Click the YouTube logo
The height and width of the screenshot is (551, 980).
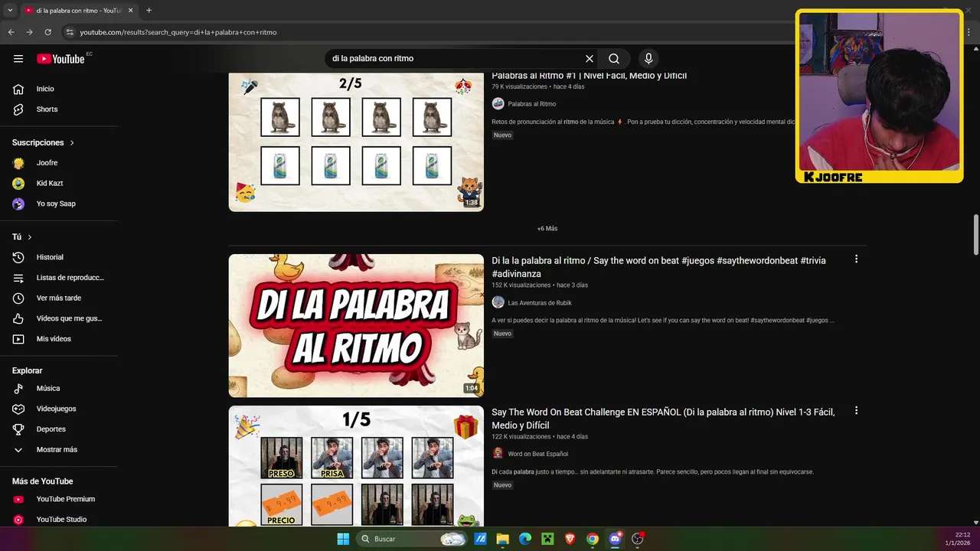(x=60, y=59)
